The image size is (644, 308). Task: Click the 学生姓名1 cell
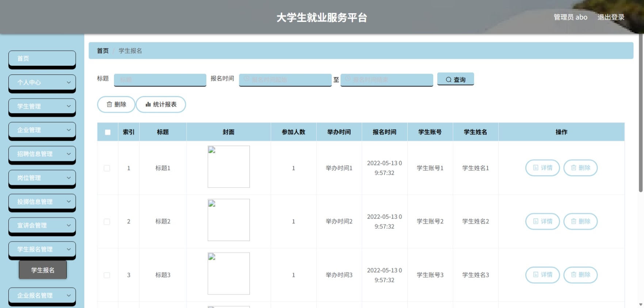point(476,168)
